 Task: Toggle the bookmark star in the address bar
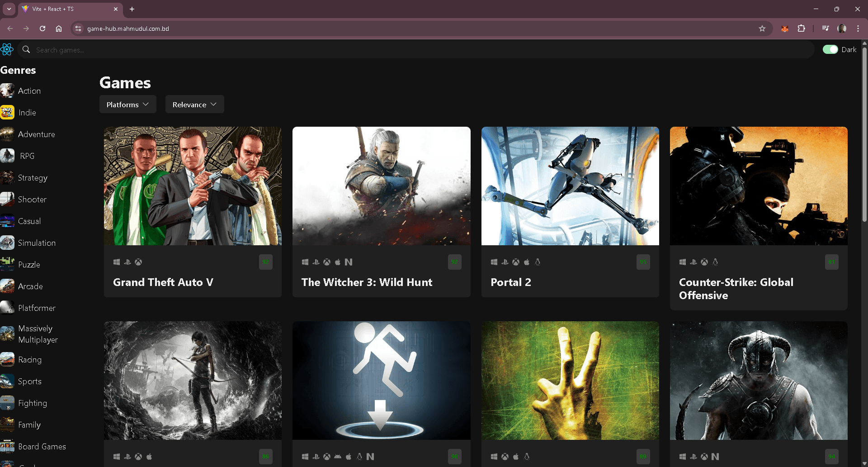pyautogui.click(x=763, y=28)
